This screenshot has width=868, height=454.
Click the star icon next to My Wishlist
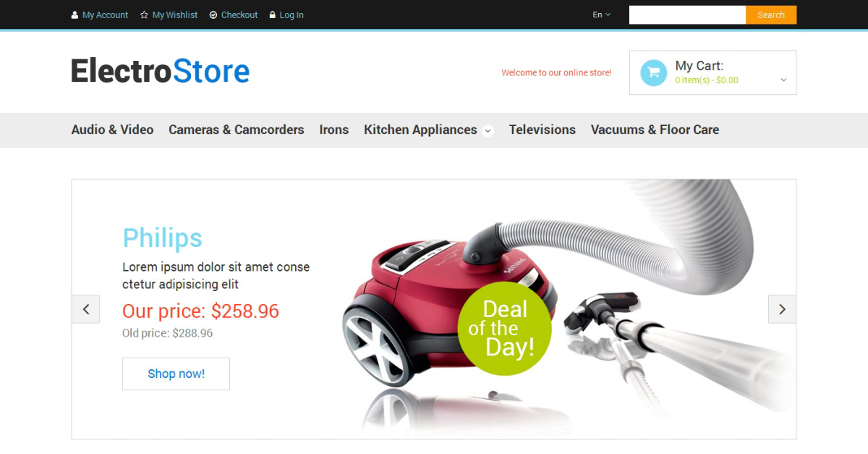[144, 14]
